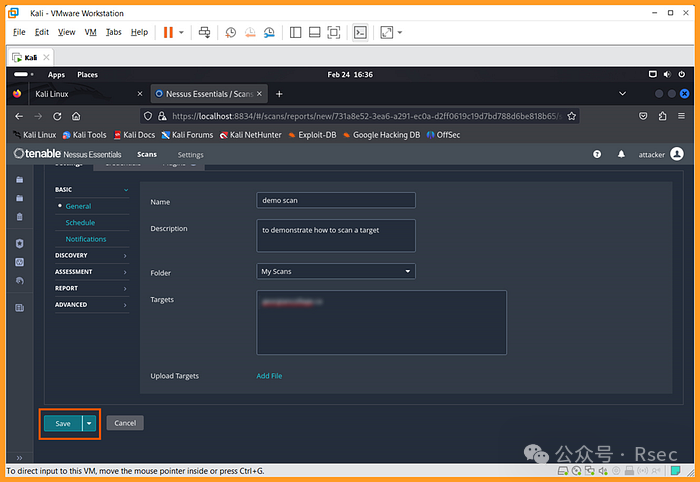Open the Nessus help question-mark icon
This screenshot has height=482, width=700.
(597, 155)
